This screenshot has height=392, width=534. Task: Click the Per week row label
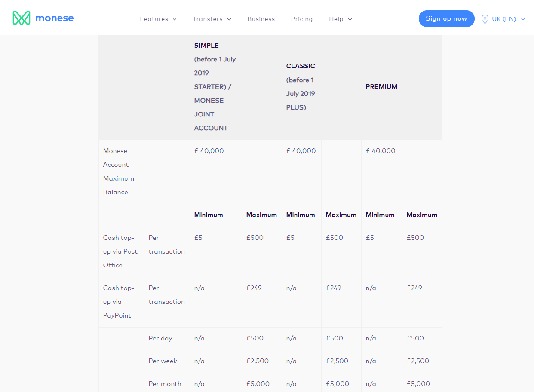(x=163, y=361)
